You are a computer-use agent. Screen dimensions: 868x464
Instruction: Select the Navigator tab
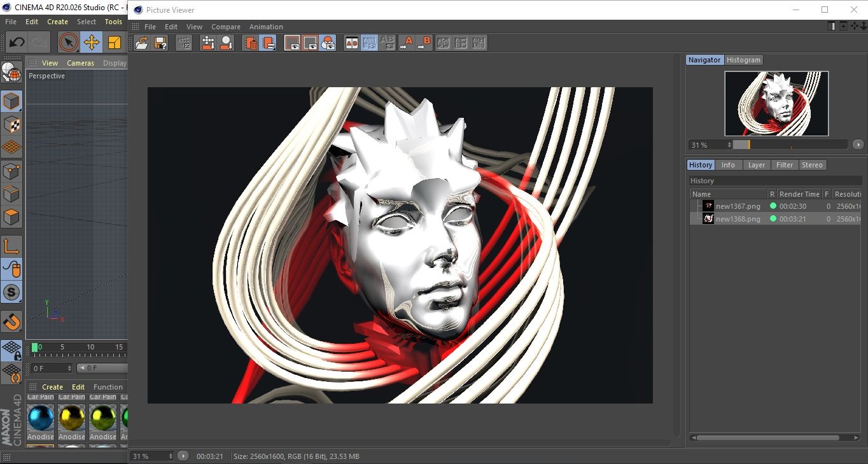pos(704,60)
